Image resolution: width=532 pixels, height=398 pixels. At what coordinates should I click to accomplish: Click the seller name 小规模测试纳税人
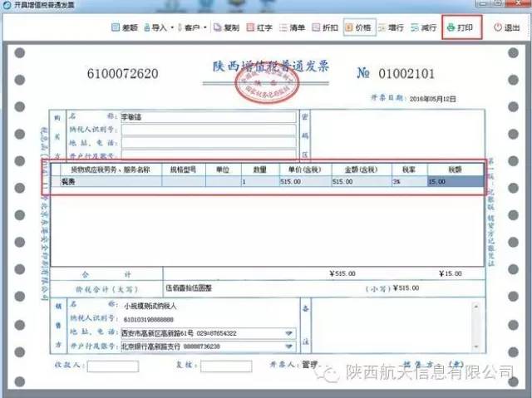(x=150, y=306)
